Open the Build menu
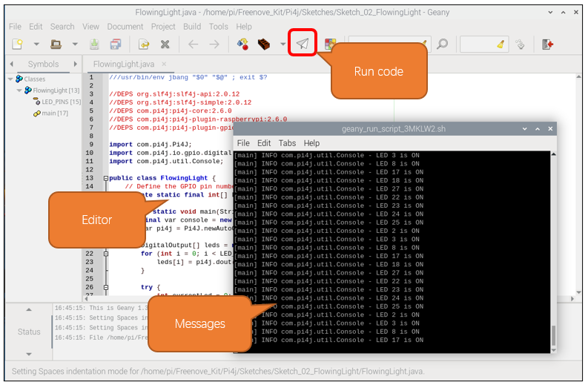The height and width of the screenshot is (385, 588). pyautogui.click(x=192, y=27)
